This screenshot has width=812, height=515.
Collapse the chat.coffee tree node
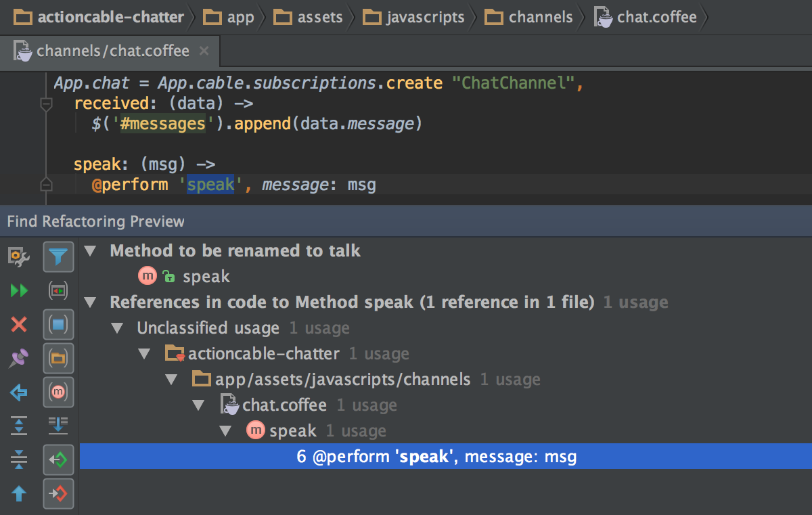(x=198, y=405)
